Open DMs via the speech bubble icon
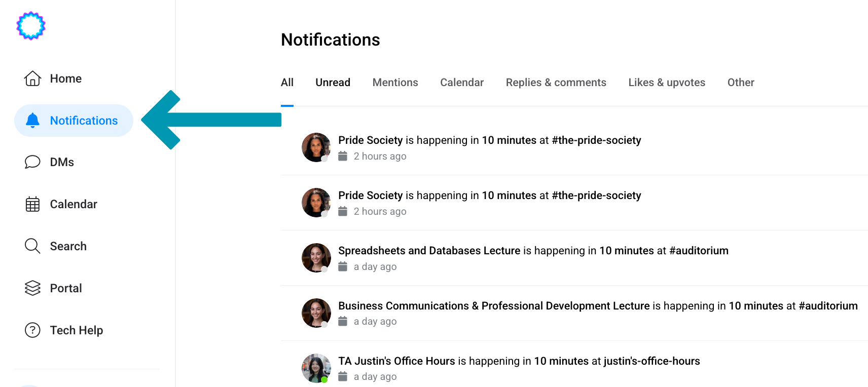The image size is (868, 387). click(32, 162)
